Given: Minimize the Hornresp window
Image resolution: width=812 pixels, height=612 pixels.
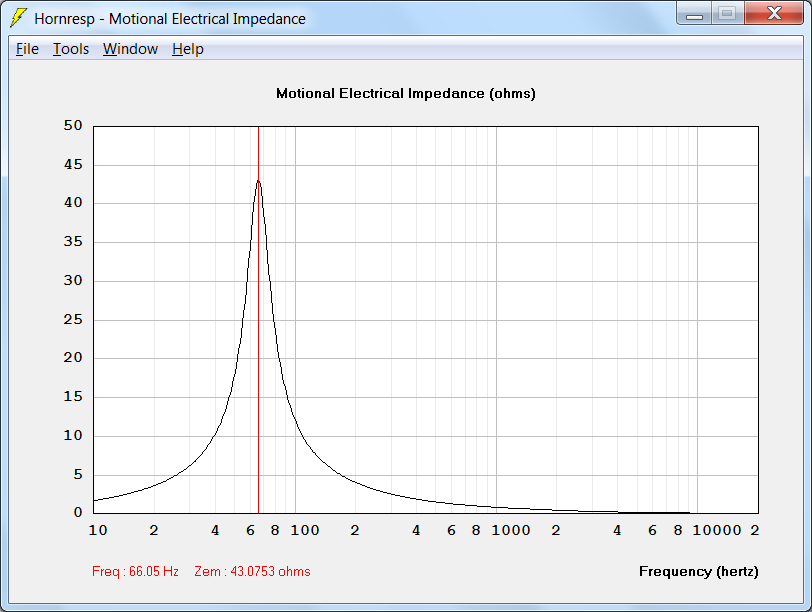Looking at the screenshot, I should coord(694,14).
